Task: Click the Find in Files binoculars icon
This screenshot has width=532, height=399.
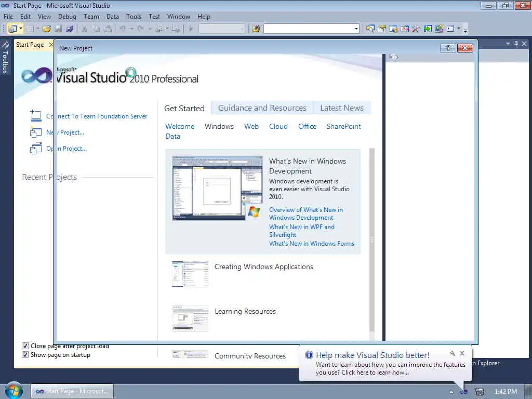Action: point(256,29)
